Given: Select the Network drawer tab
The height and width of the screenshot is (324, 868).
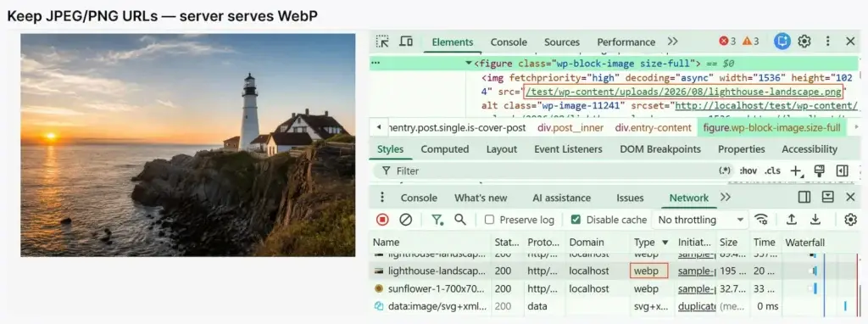Looking at the screenshot, I should [x=689, y=198].
